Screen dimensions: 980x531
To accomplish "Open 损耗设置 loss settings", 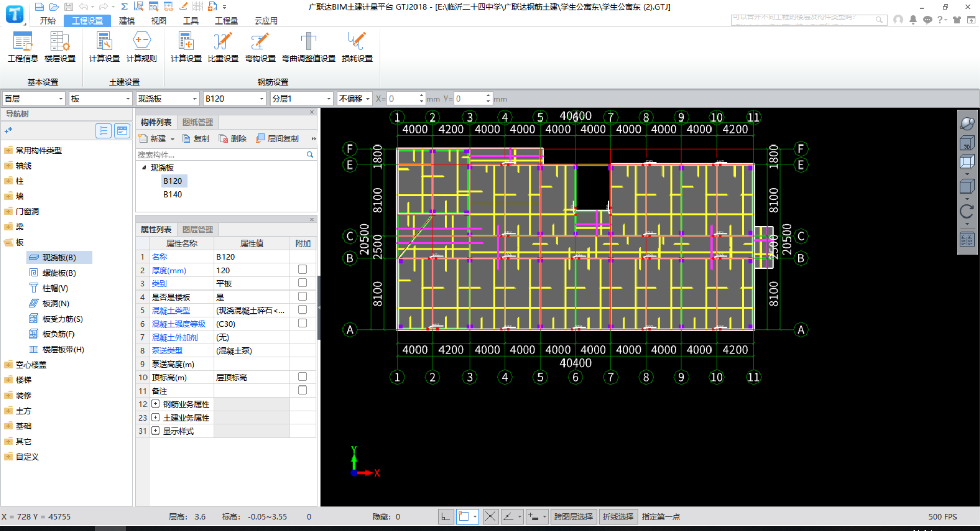I will point(357,47).
